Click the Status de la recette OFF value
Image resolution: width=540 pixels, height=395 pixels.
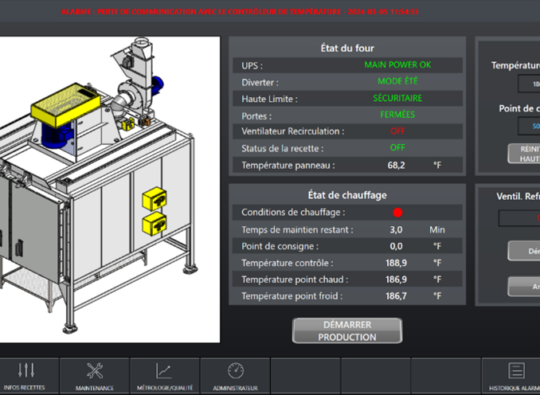tap(397, 148)
